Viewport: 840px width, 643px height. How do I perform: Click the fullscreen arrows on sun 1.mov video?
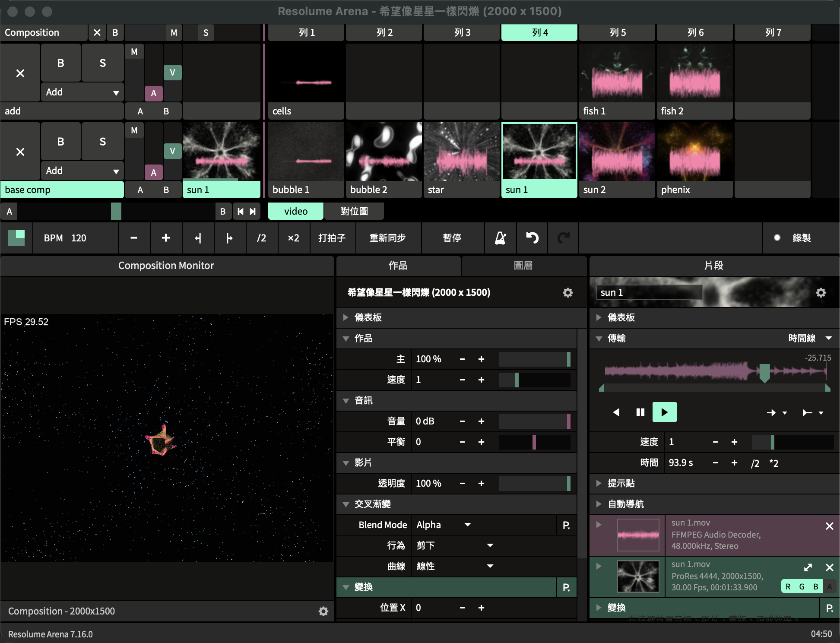(808, 567)
